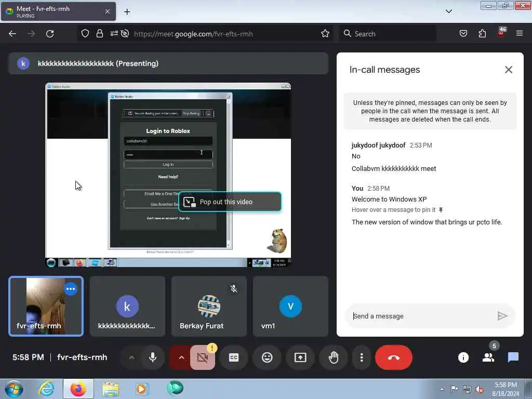Image resolution: width=532 pixels, height=399 pixels.
Task: Open the taskbar clock and date
Action: pyautogui.click(x=506, y=389)
